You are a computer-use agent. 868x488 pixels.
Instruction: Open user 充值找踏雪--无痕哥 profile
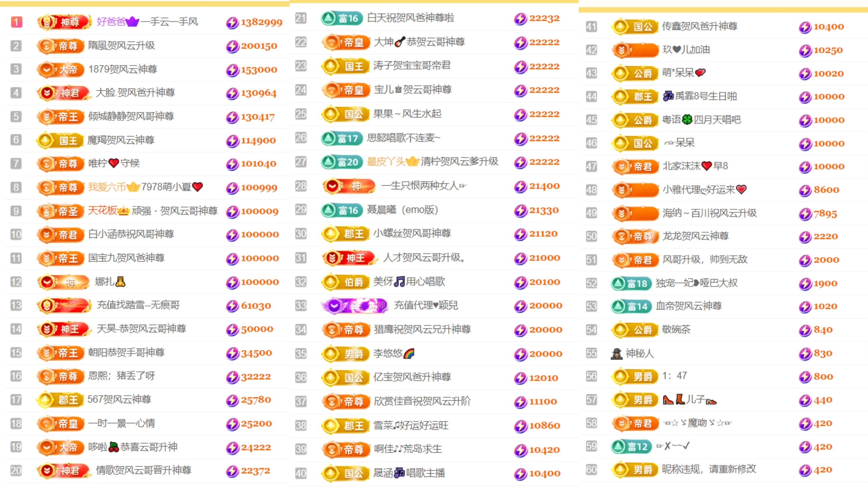point(138,305)
